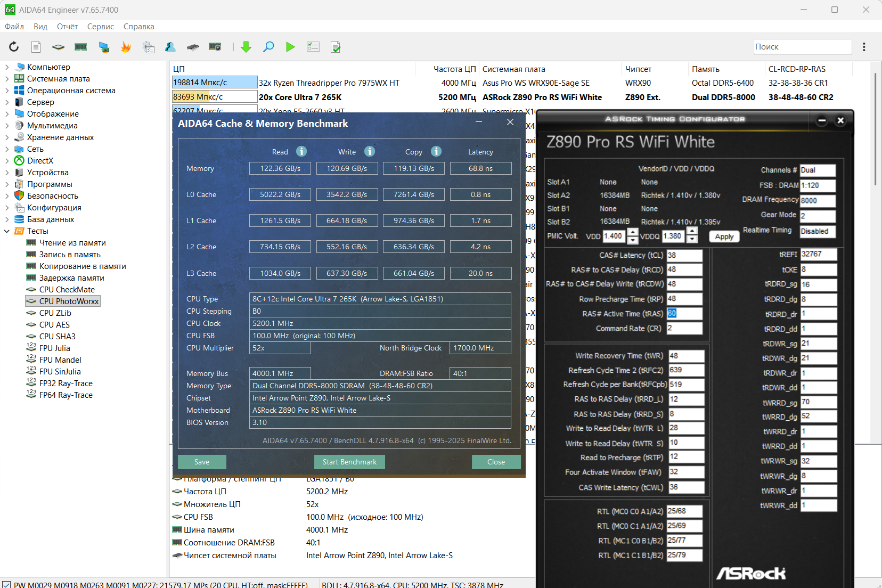Launch the flame stability test icon

click(126, 47)
